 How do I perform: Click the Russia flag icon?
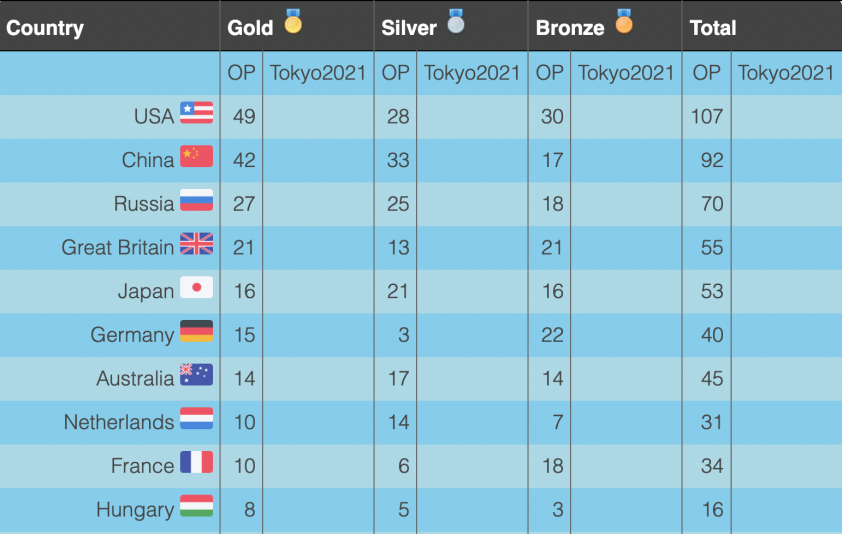(x=197, y=200)
